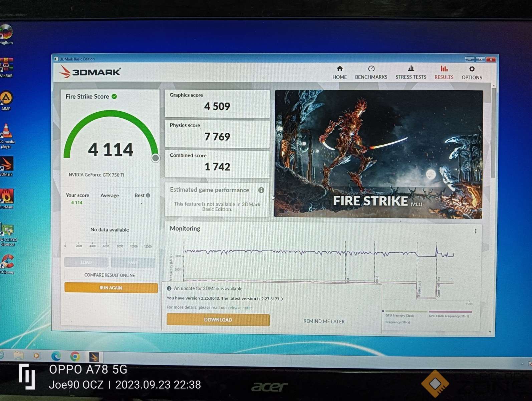Open FurMark desktop icon
The width and height of the screenshot is (532, 401).
click(x=6, y=199)
